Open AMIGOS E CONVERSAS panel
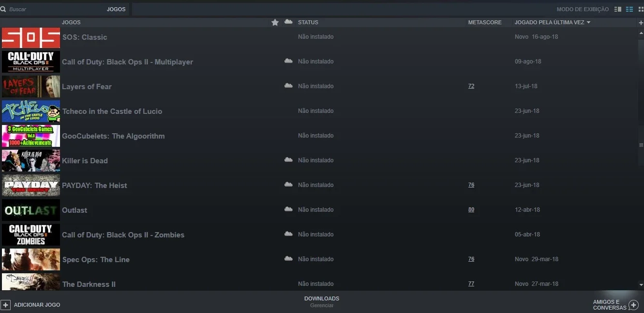This screenshot has height=313, width=644. [x=610, y=305]
